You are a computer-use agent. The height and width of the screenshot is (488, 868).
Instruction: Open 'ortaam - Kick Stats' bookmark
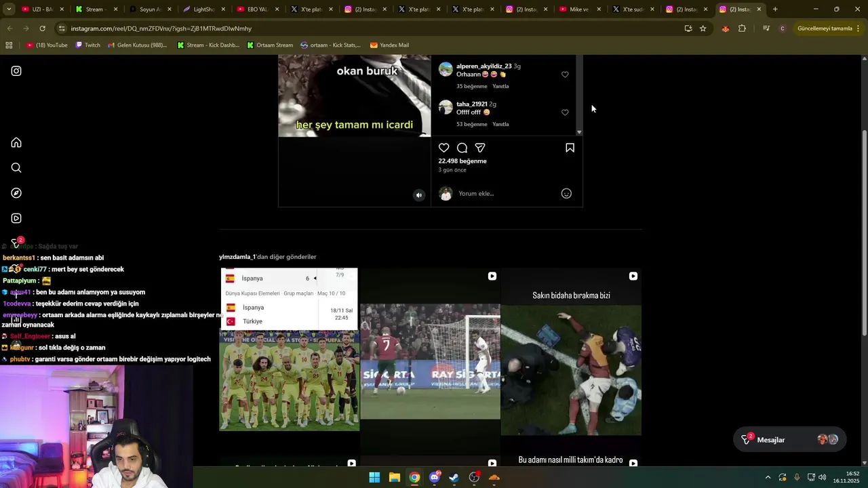point(331,45)
